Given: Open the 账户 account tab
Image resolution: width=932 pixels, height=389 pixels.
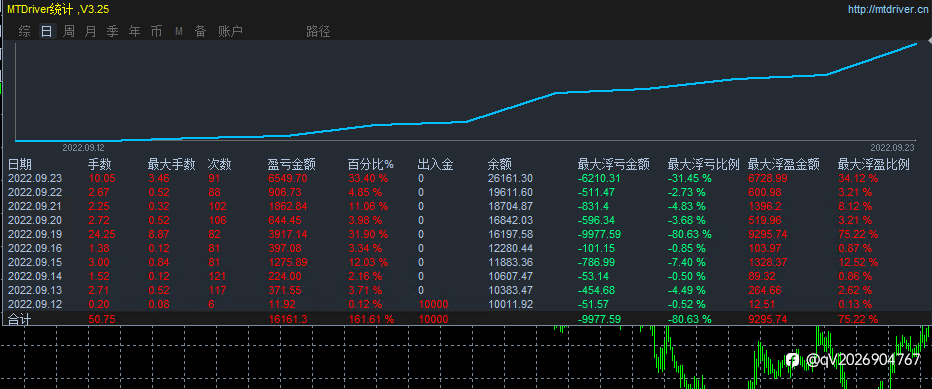Looking at the screenshot, I should click(231, 32).
